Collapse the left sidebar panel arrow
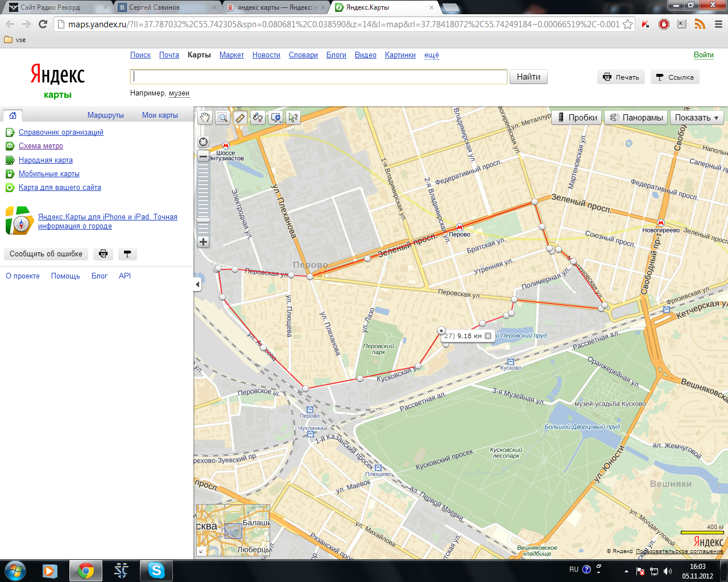 click(x=197, y=284)
